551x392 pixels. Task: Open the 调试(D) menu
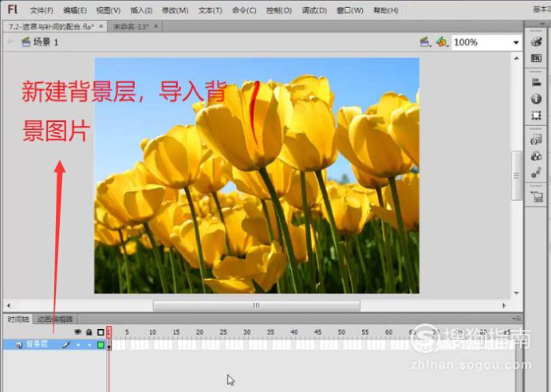click(314, 10)
